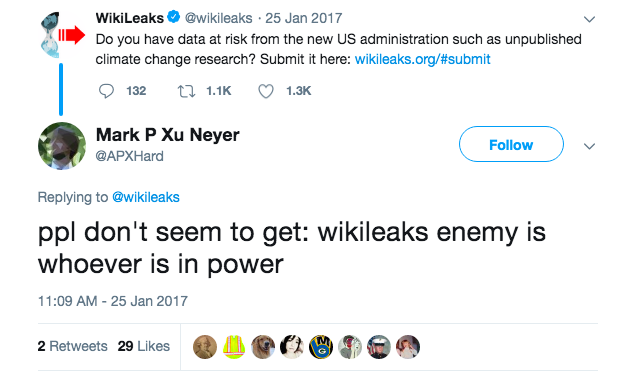Image resolution: width=624 pixels, height=375 pixels.
Task: Expand the WikiLeaks tweet options chevron
Action: point(589,19)
